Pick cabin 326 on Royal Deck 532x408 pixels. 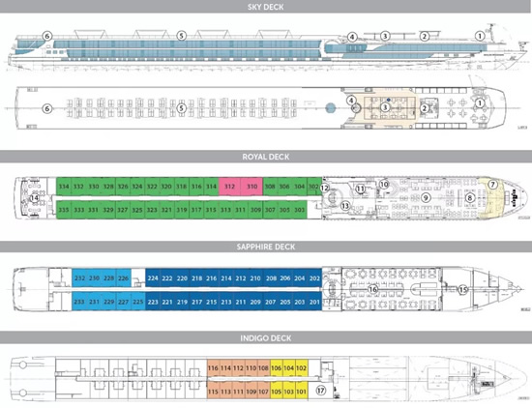pyautogui.click(x=123, y=187)
